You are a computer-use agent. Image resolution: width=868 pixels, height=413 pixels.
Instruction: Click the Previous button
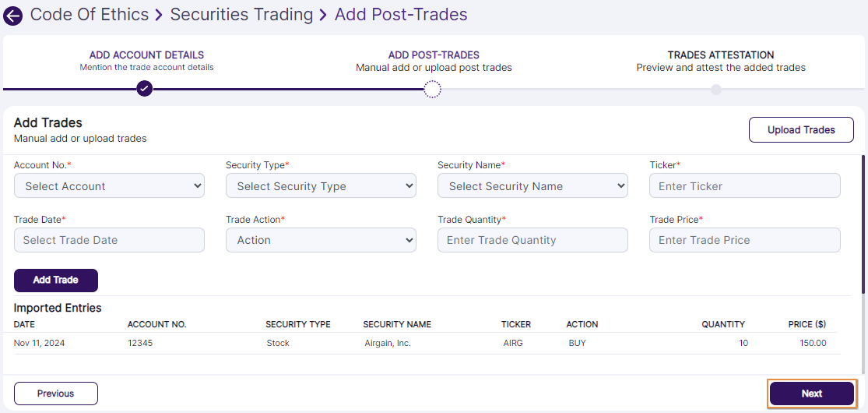56,394
